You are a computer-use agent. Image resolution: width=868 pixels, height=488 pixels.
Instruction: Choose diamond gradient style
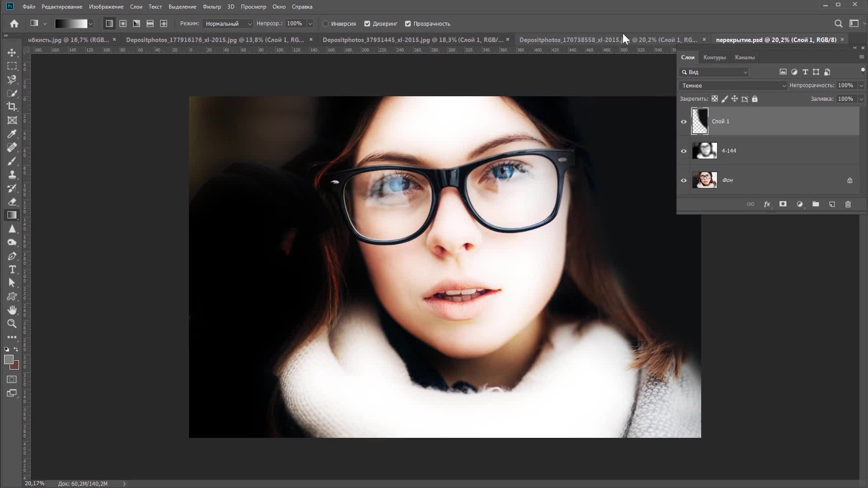[164, 23]
